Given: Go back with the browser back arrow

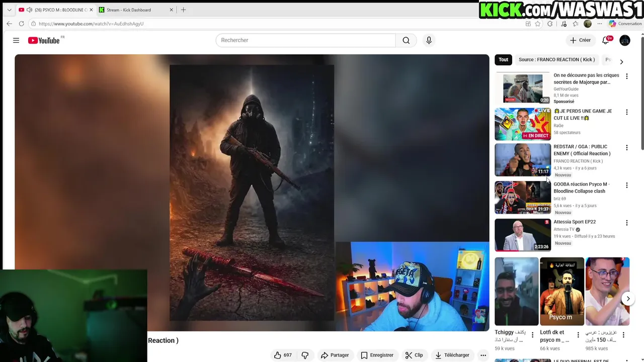Looking at the screenshot, I should point(9,24).
